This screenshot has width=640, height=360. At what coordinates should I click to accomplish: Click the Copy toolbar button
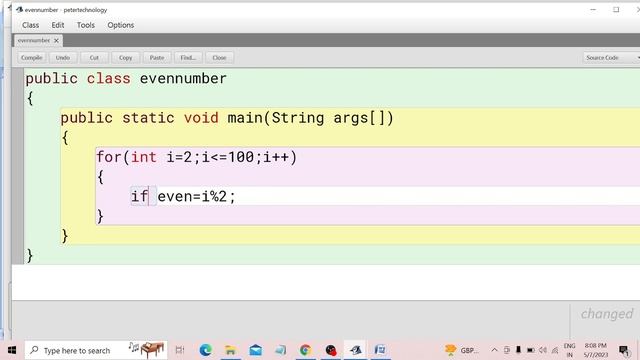point(125,58)
